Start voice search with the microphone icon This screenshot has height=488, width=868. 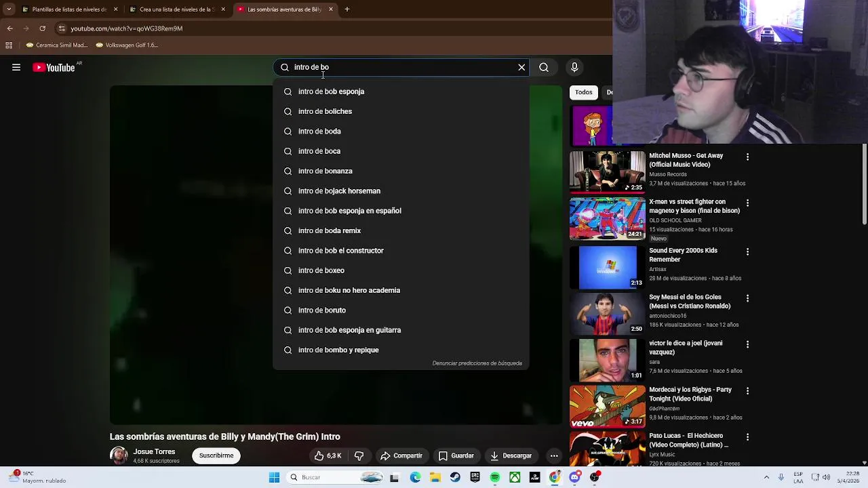[574, 67]
